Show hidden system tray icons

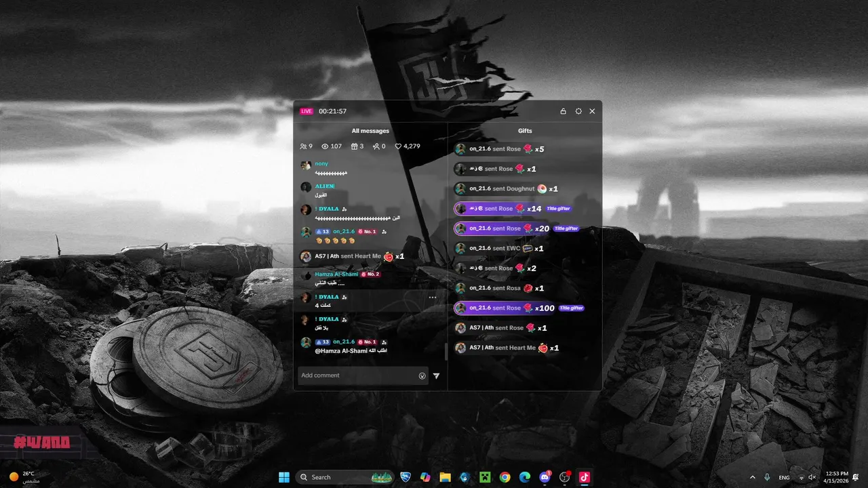(752, 477)
